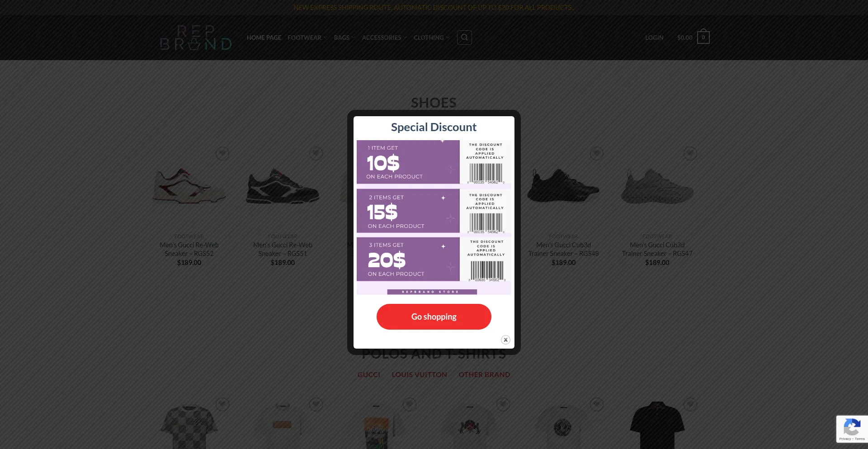Click wishlist heart on Cub3d Sneaker RGS48
868x449 pixels.
[596, 154]
